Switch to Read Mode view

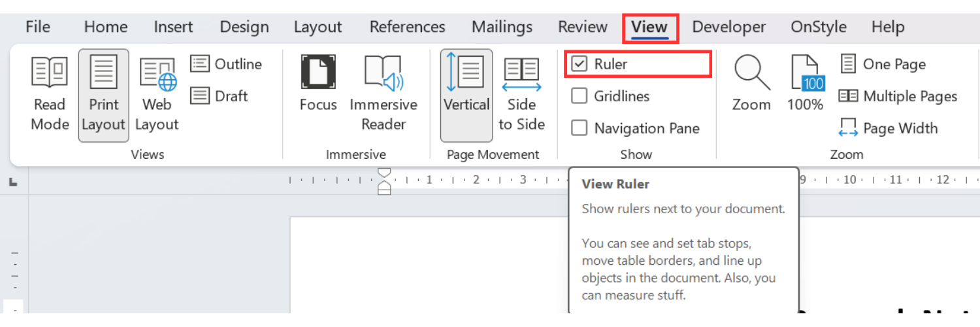[50, 95]
